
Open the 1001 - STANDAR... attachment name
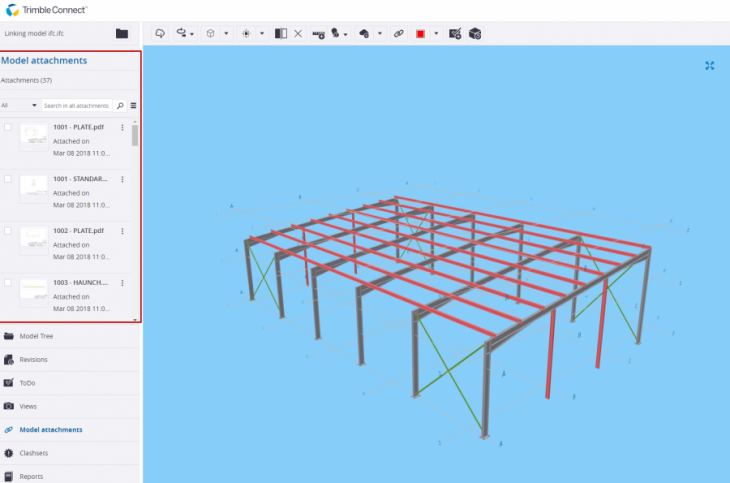[x=80, y=179]
